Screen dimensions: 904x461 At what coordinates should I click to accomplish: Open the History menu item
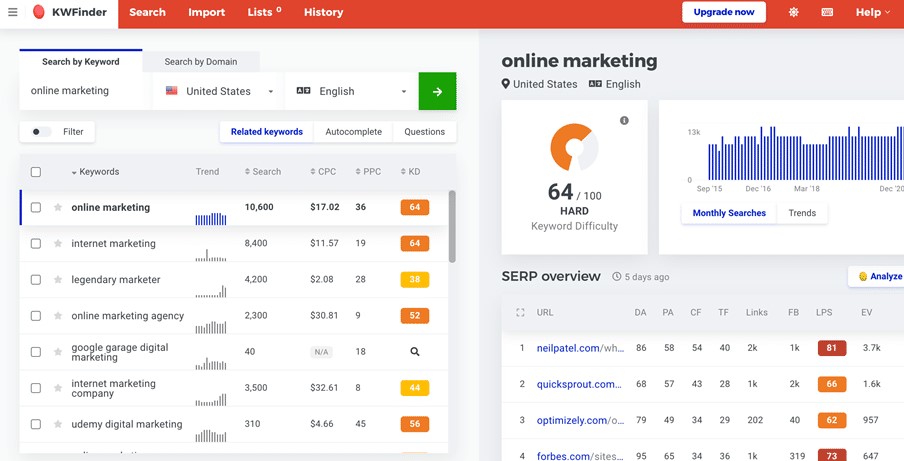[323, 12]
